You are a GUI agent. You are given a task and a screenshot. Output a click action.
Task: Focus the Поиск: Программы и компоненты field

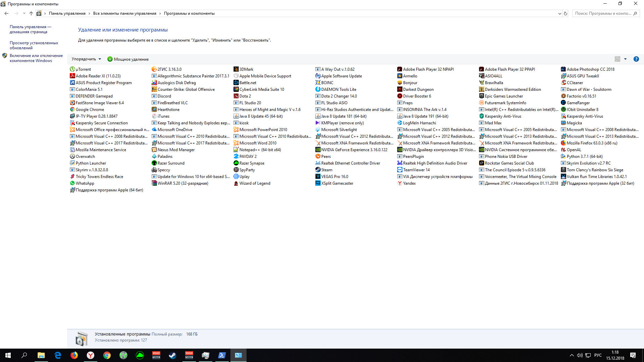point(606,13)
